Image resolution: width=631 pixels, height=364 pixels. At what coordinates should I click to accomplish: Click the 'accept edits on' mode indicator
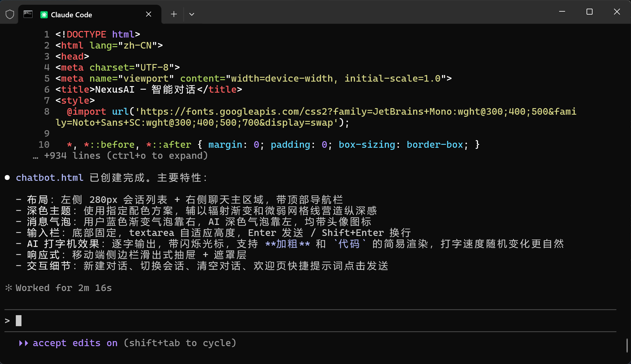coord(75,343)
